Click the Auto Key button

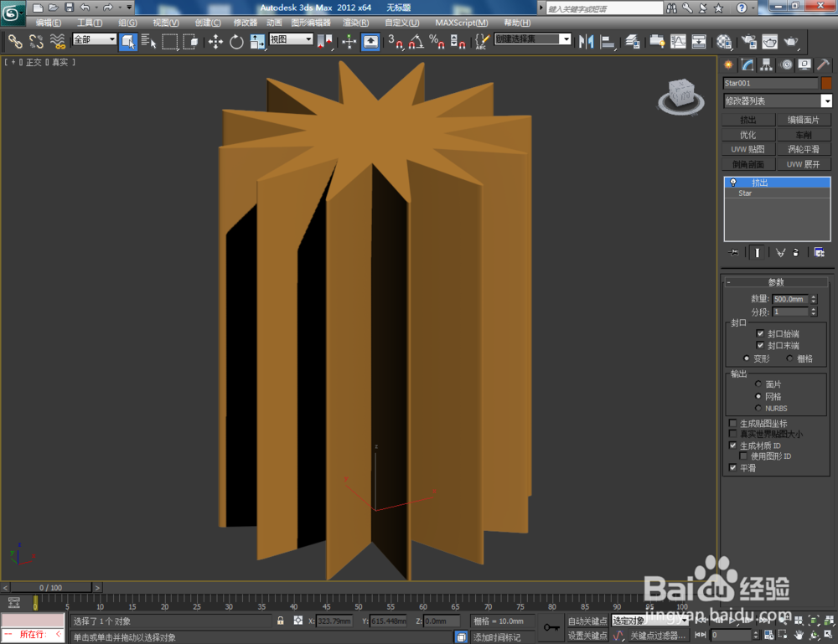point(587,621)
